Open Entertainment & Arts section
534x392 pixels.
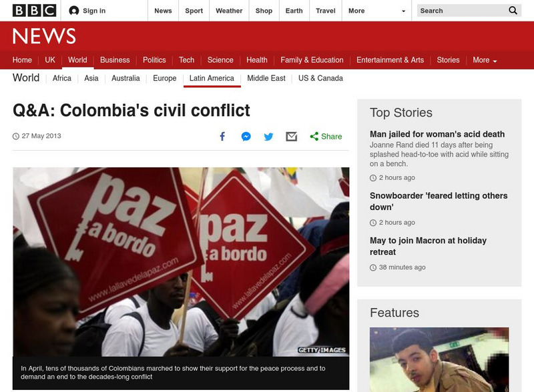(x=390, y=60)
